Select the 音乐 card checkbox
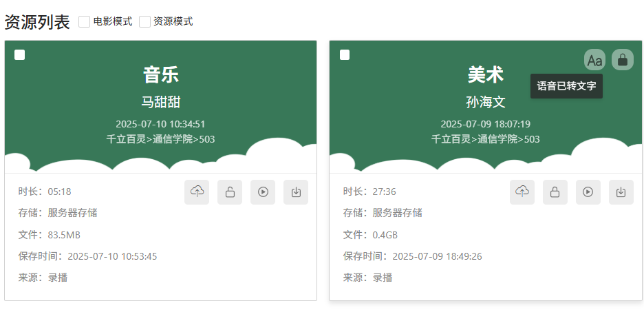 click(x=20, y=55)
